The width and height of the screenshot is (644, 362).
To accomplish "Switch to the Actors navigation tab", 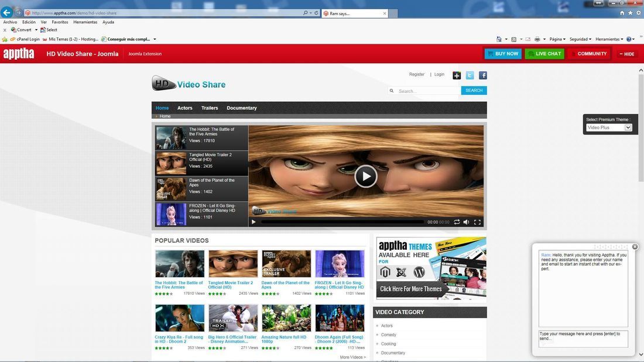I will point(185,108).
